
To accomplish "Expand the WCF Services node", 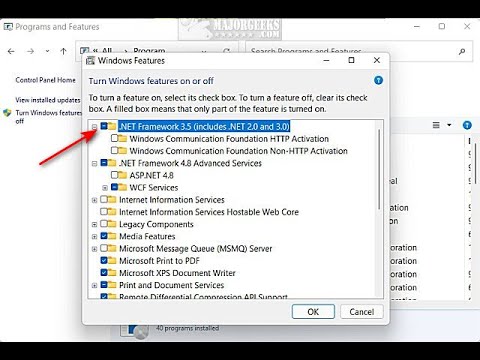I will tap(105, 188).
